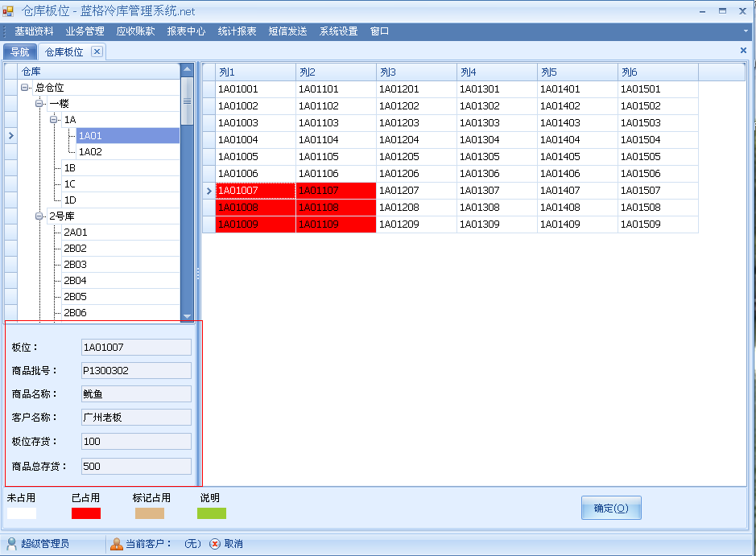Close the 仓库板位 tab with its X

click(x=97, y=51)
